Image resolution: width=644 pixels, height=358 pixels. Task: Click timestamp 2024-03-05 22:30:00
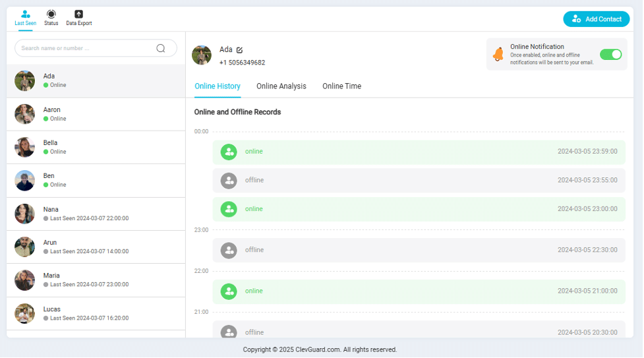click(587, 250)
